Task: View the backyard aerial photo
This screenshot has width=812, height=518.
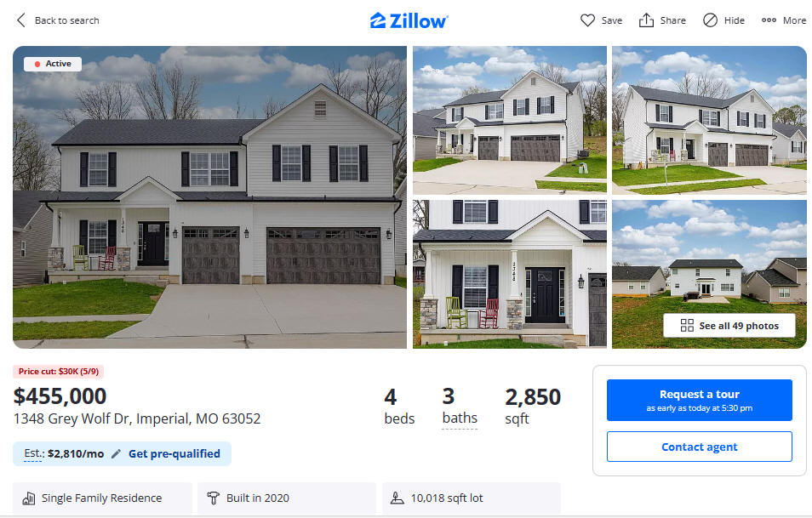Action: coord(709,274)
